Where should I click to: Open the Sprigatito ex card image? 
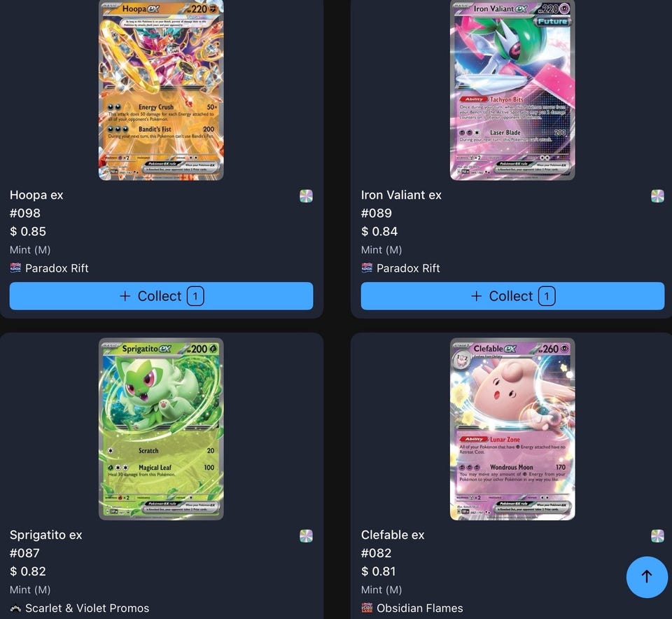pos(161,429)
